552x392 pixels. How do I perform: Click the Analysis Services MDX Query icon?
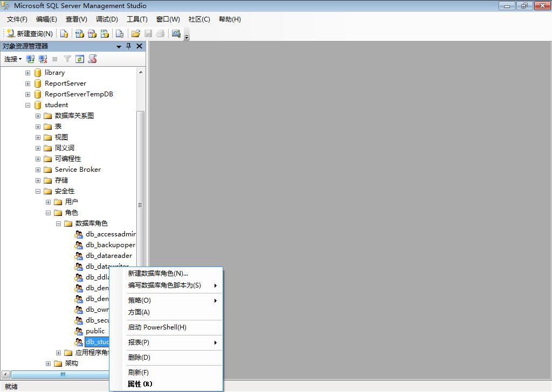click(80, 33)
